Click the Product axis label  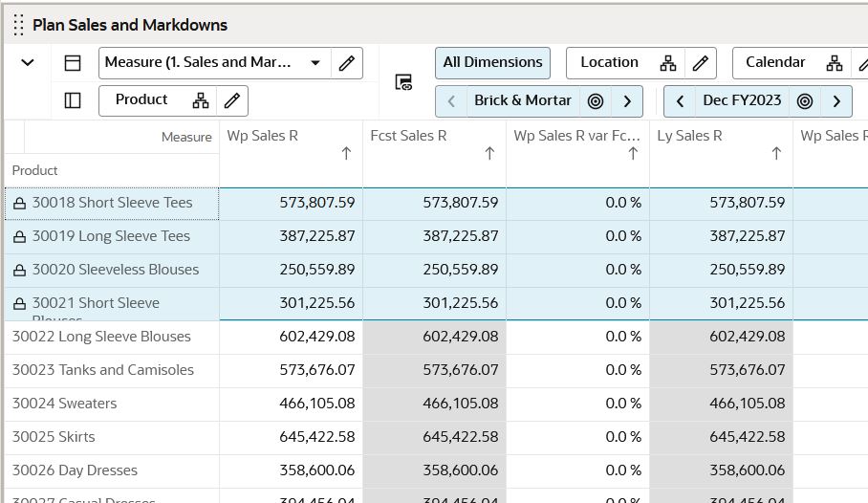coord(34,170)
